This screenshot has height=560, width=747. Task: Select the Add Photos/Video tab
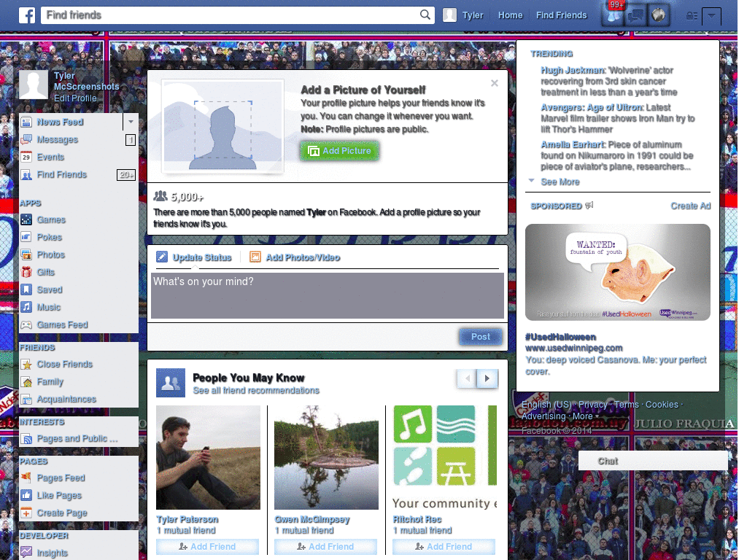pyautogui.click(x=295, y=257)
